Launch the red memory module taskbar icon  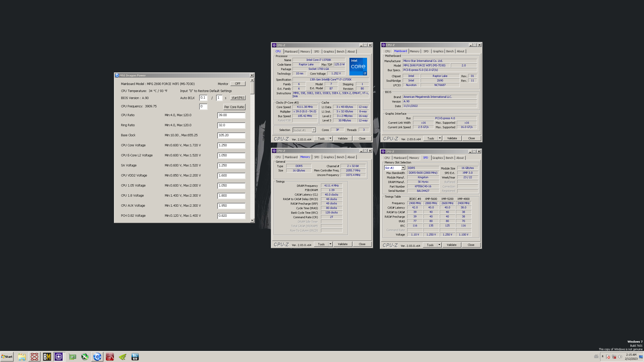pos(110,356)
